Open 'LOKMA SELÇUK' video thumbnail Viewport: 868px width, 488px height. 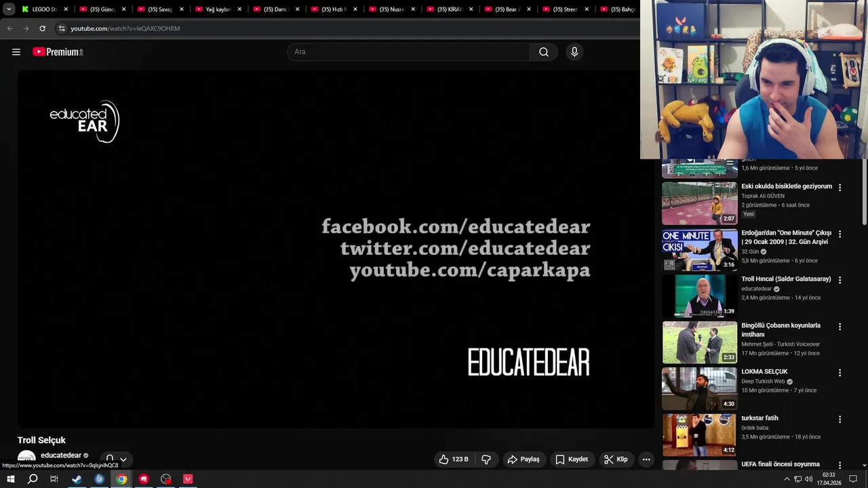tap(700, 389)
